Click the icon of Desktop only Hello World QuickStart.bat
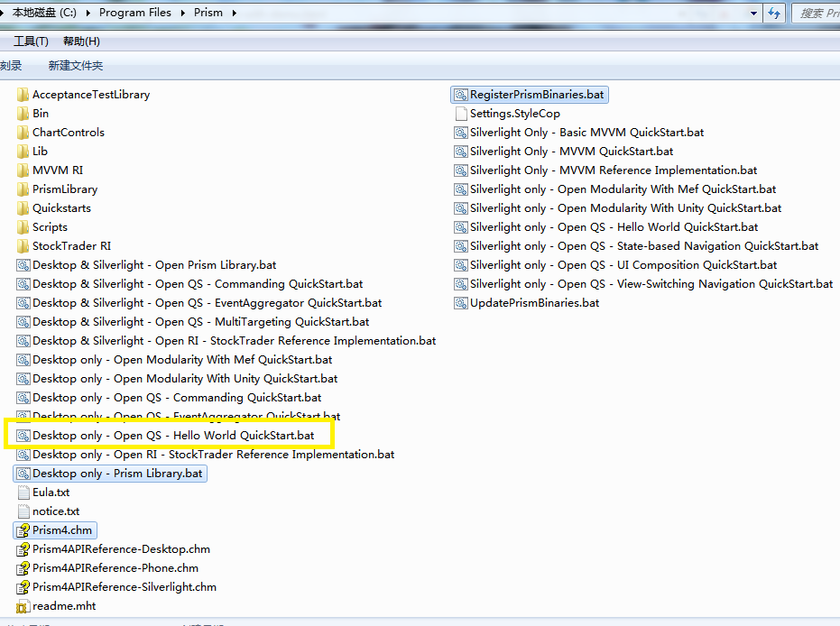 coord(23,436)
